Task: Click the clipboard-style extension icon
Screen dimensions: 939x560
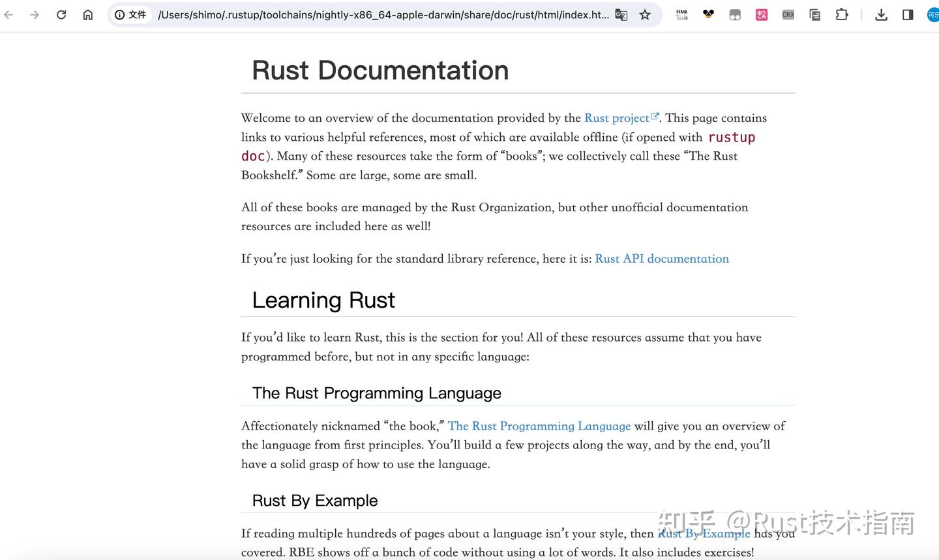Action: tap(814, 14)
